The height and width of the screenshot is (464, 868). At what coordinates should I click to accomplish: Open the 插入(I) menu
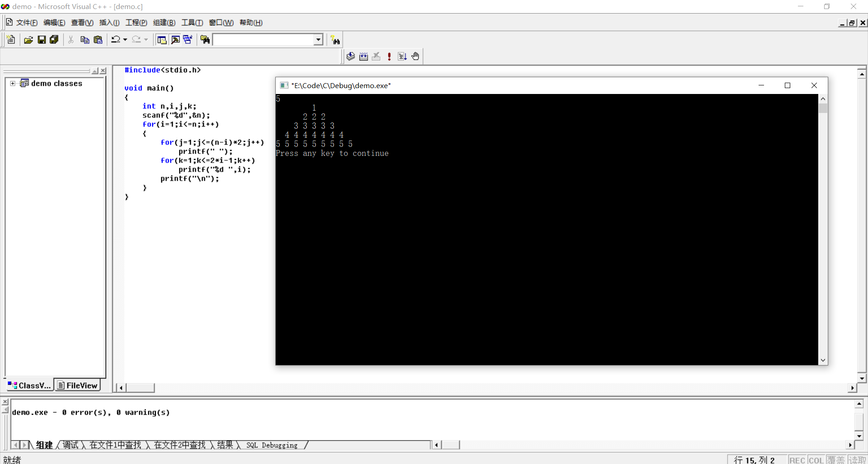pyautogui.click(x=109, y=23)
